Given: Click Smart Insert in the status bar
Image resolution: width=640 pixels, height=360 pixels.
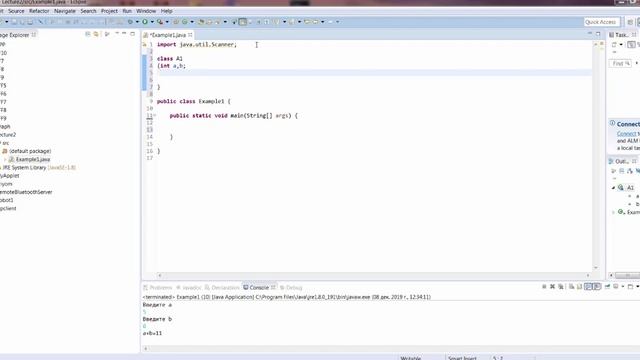Looking at the screenshot, I should (x=462, y=358).
